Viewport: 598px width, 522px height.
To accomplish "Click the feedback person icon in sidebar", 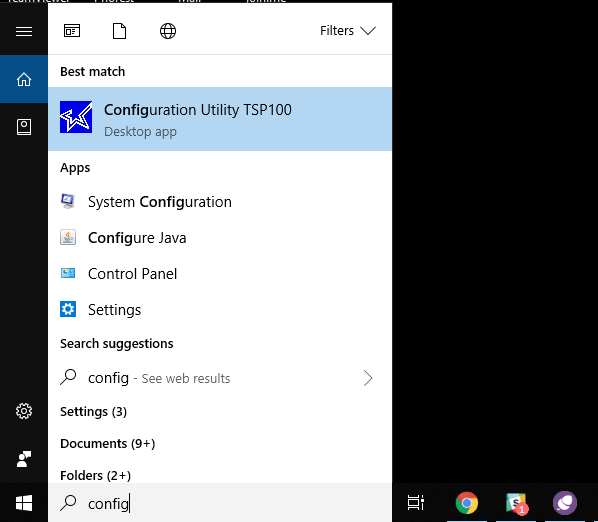I will (24, 459).
